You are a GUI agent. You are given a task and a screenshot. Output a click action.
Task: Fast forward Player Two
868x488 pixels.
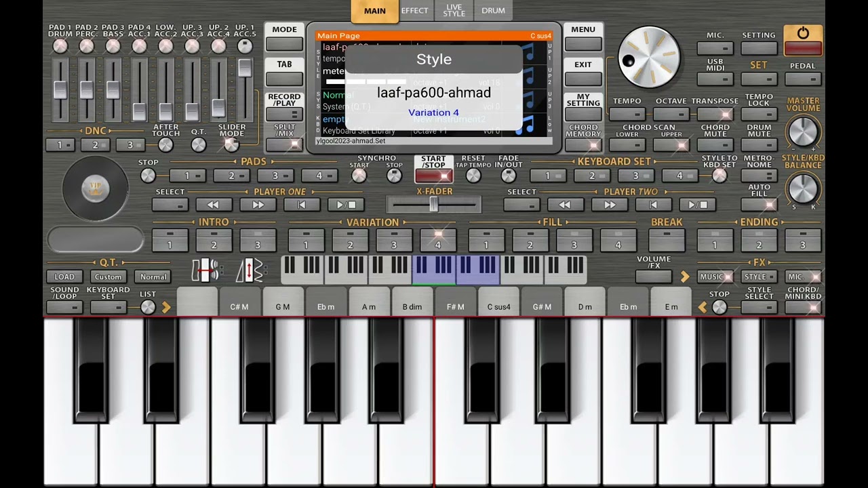609,205
